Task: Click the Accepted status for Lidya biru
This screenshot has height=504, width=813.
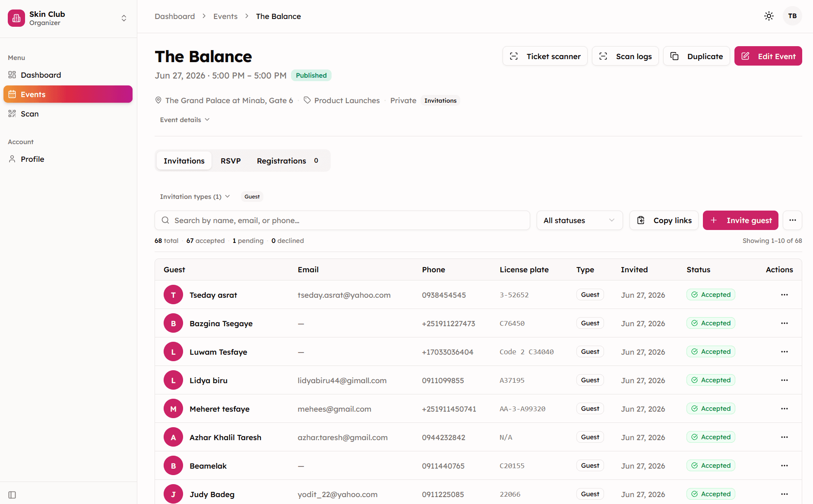Action: [711, 380]
